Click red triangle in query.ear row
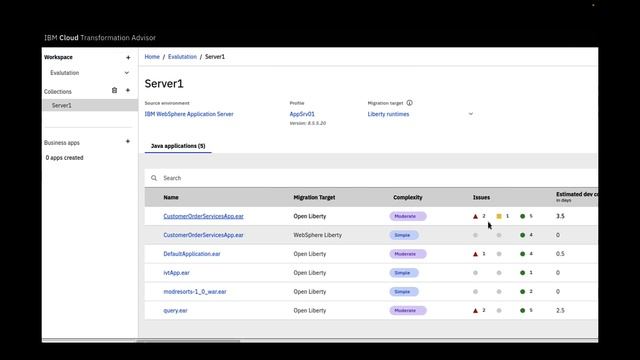Image resolution: width=640 pixels, height=360 pixels. tap(475, 310)
